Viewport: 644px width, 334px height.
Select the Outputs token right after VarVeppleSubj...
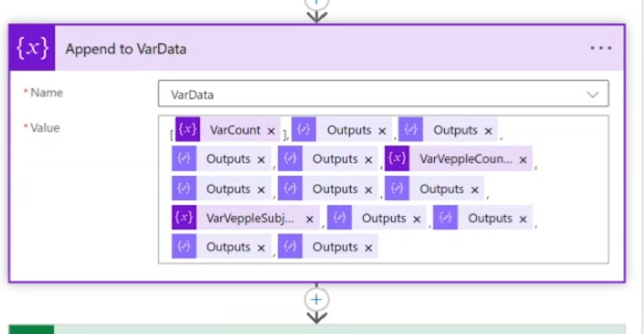tap(377, 218)
